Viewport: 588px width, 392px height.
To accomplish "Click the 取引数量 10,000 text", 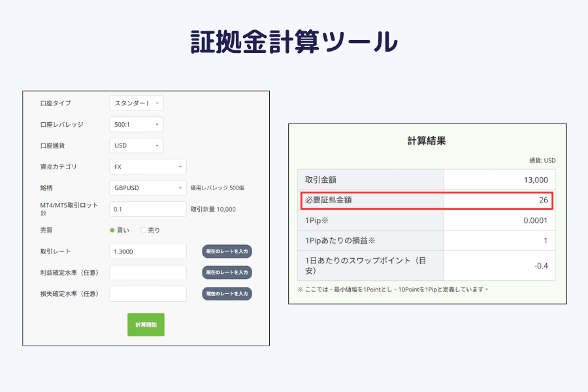I will coord(213,209).
